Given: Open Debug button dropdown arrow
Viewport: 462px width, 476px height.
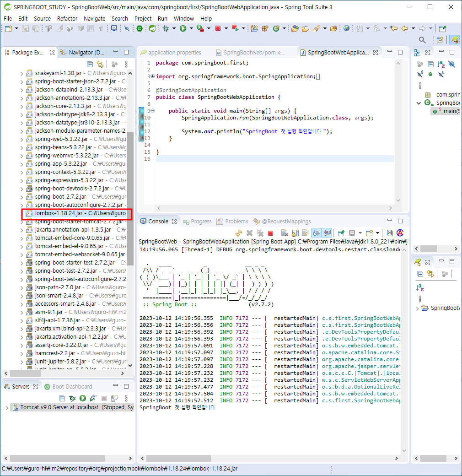Looking at the screenshot, I should click(174, 28).
